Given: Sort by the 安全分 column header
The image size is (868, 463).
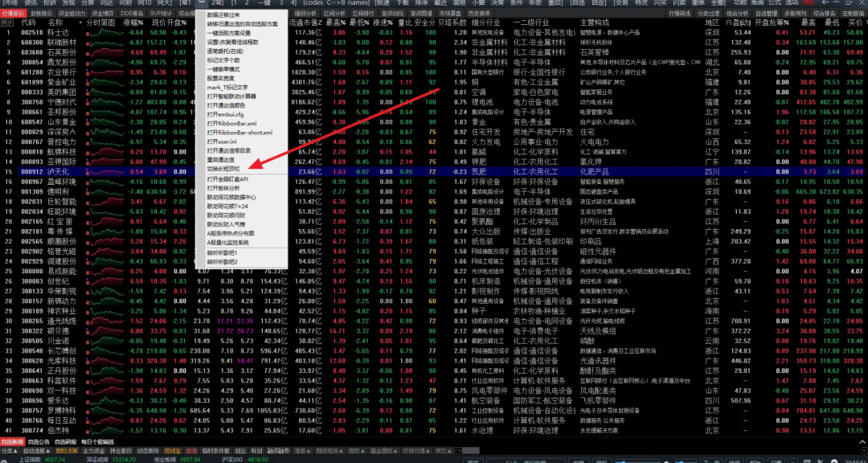Looking at the screenshot, I should click(424, 23).
